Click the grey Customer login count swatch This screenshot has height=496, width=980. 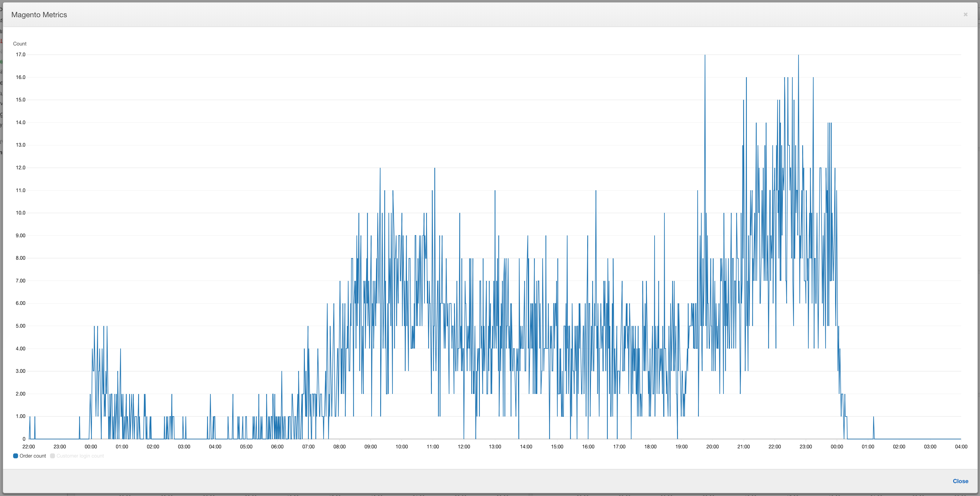tap(53, 456)
